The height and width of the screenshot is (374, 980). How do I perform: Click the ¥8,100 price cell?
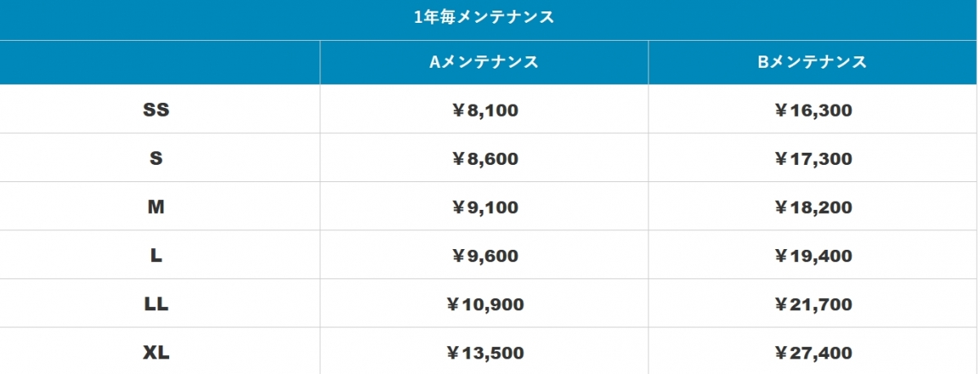(484, 110)
